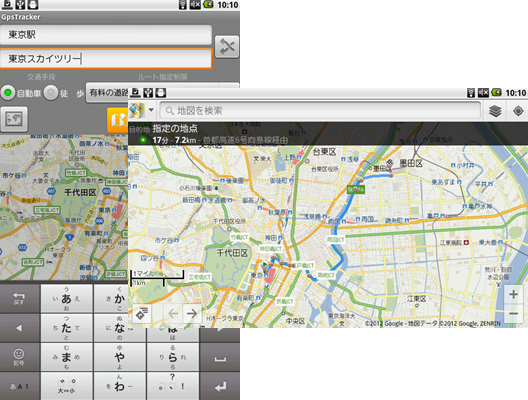Click the Google Maps logo icon
Image resolution: width=528 pixels, height=400 pixels.
click(x=137, y=110)
